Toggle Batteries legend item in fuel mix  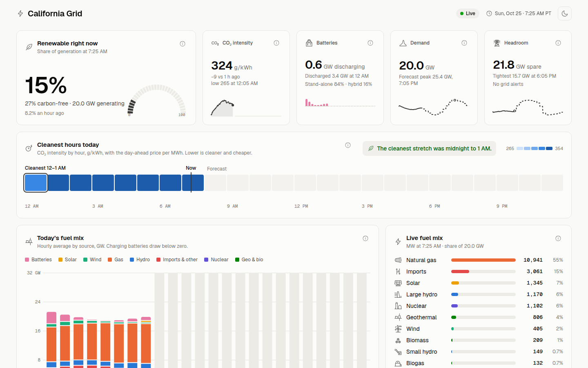click(x=38, y=260)
